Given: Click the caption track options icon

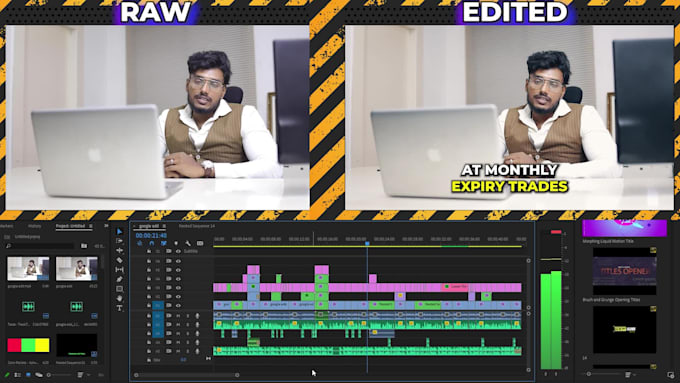Looking at the screenshot, I should click(200, 243).
